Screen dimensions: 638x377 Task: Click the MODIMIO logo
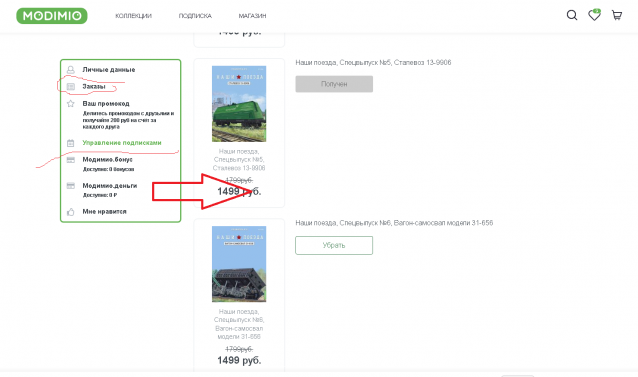pos(52,16)
